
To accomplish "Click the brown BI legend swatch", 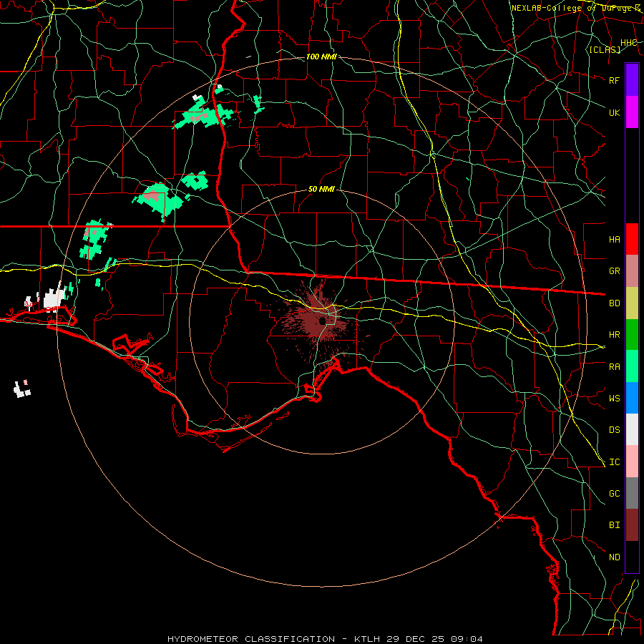I will [x=632, y=525].
